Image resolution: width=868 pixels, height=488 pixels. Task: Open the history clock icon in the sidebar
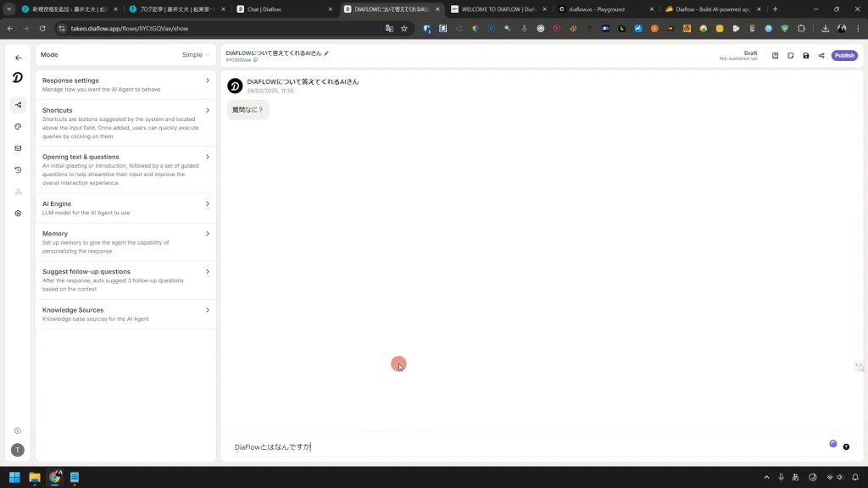[19, 169]
